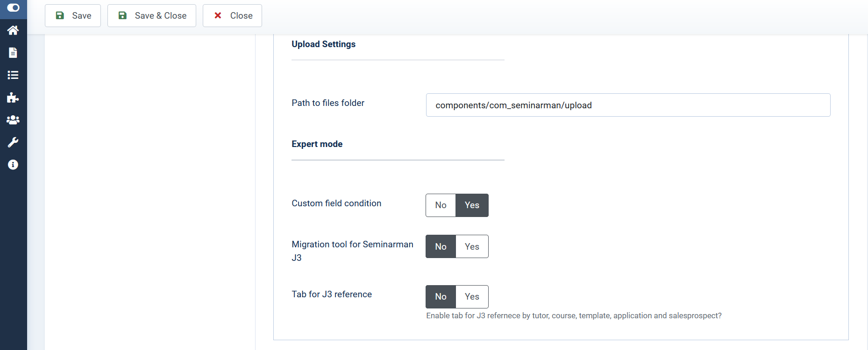
Task: Set Custom field condition to No
Action: (441, 205)
